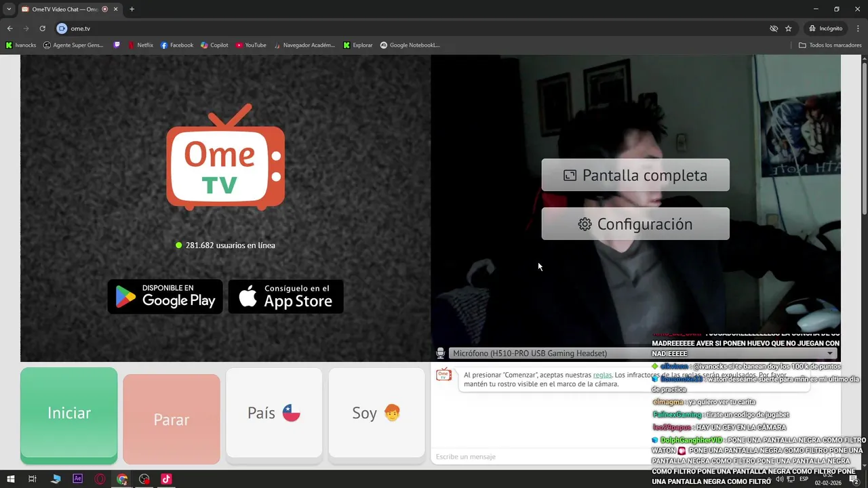Open the YouTube bookmark
868x488 pixels.
[x=251, y=45]
